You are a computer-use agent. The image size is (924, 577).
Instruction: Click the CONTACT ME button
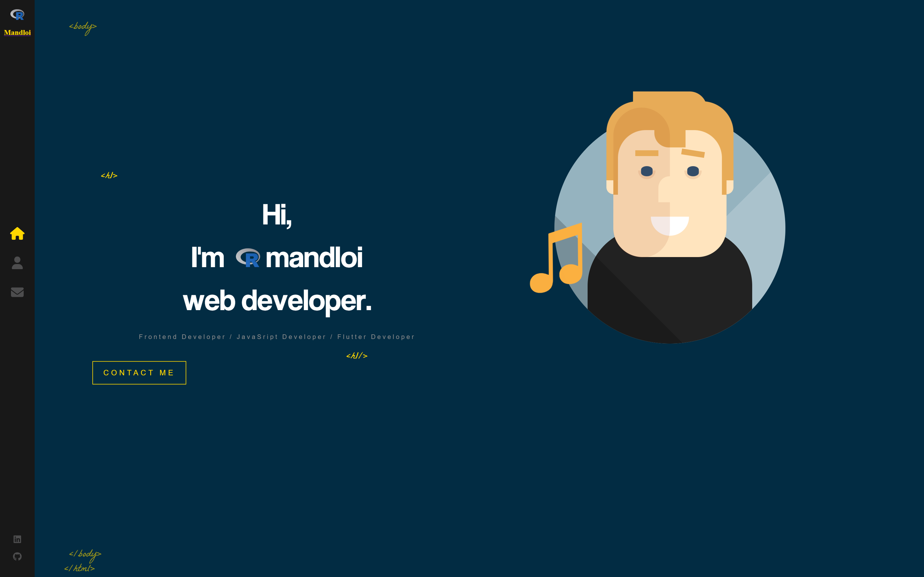(139, 372)
